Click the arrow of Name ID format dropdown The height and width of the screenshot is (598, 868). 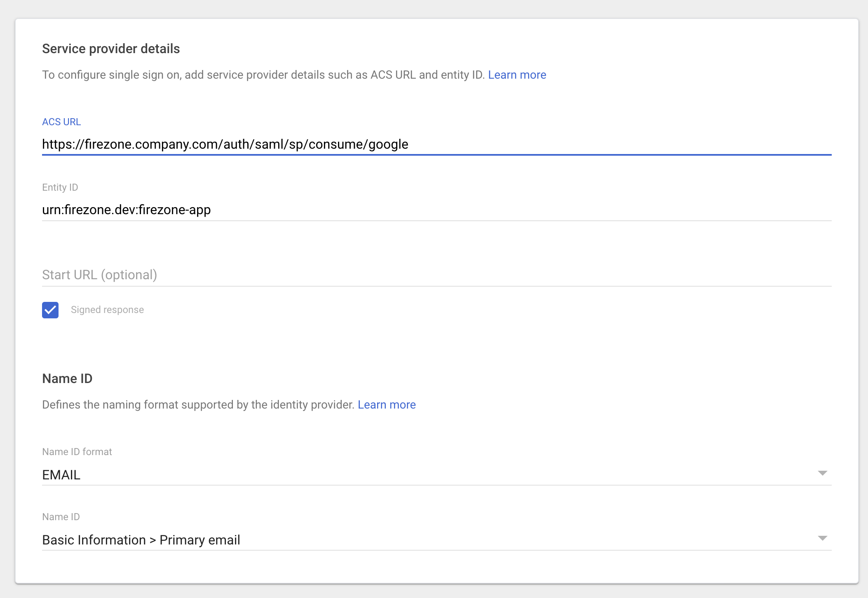pyautogui.click(x=822, y=473)
